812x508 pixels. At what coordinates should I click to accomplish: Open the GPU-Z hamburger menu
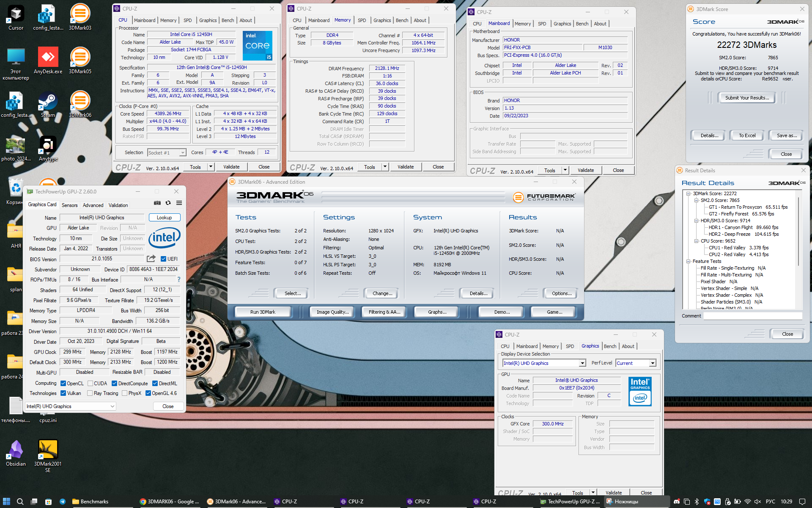pos(179,203)
